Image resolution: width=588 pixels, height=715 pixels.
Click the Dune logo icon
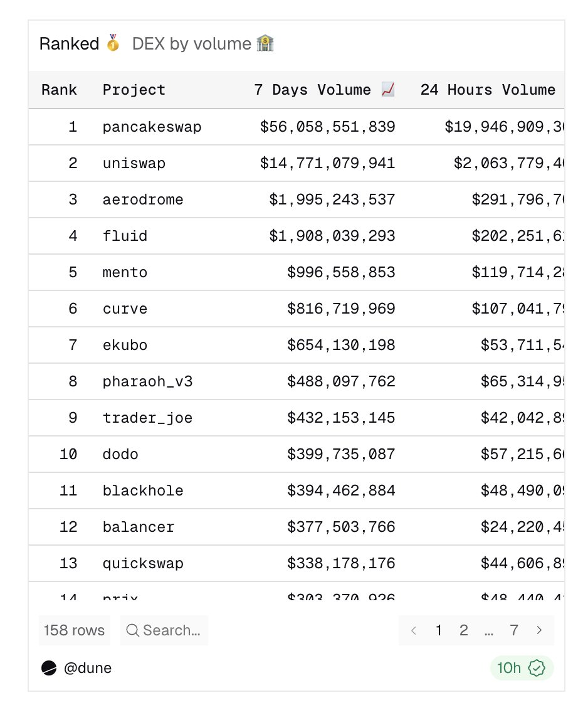(49, 668)
